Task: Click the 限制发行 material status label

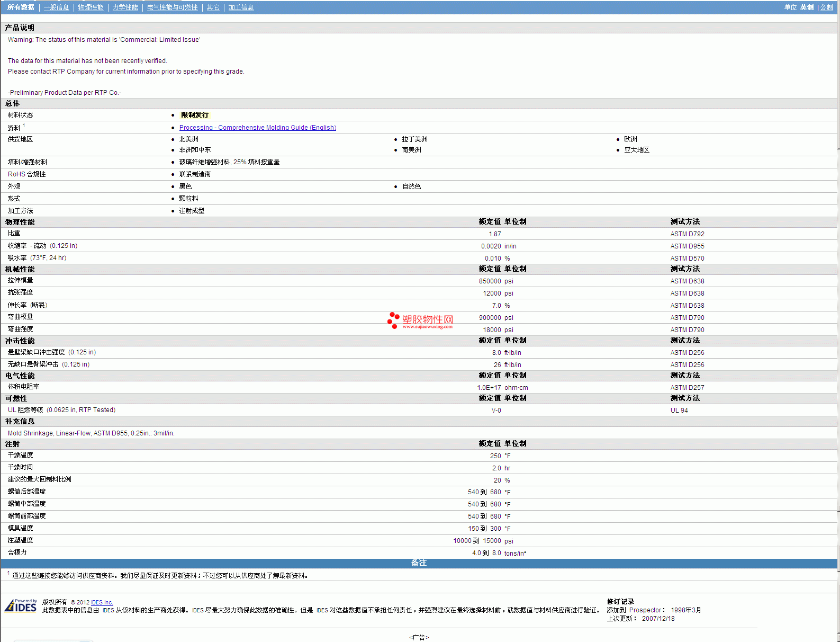Action: 195,115
